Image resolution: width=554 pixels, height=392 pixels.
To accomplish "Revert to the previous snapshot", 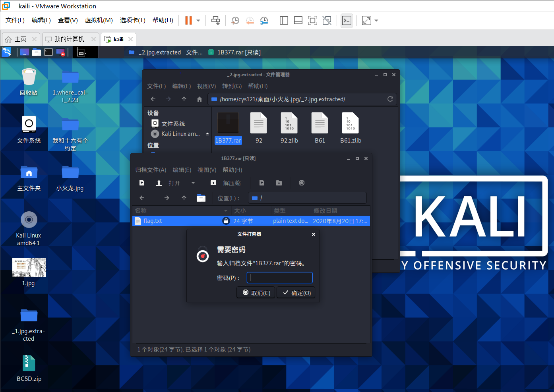I will click(x=250, y=20).
